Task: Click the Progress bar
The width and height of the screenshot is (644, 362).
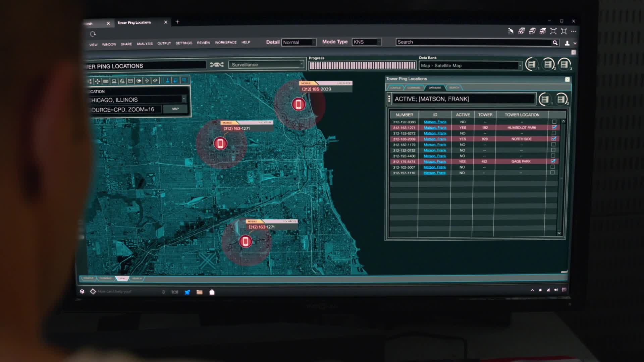Action: 362,65
